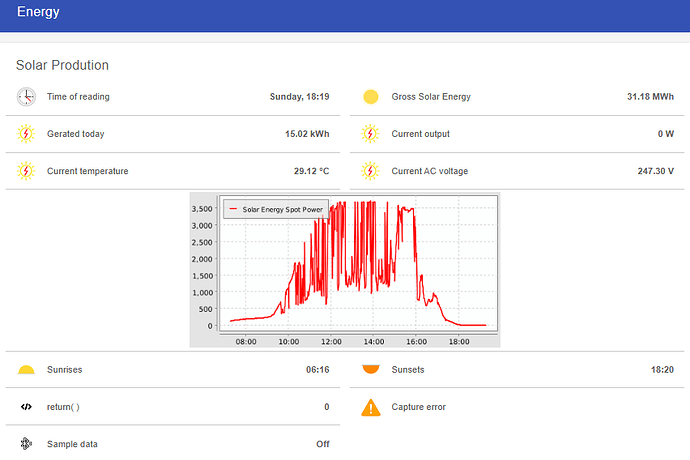
Task: Click the return( ) label
Action: (63, 407)
